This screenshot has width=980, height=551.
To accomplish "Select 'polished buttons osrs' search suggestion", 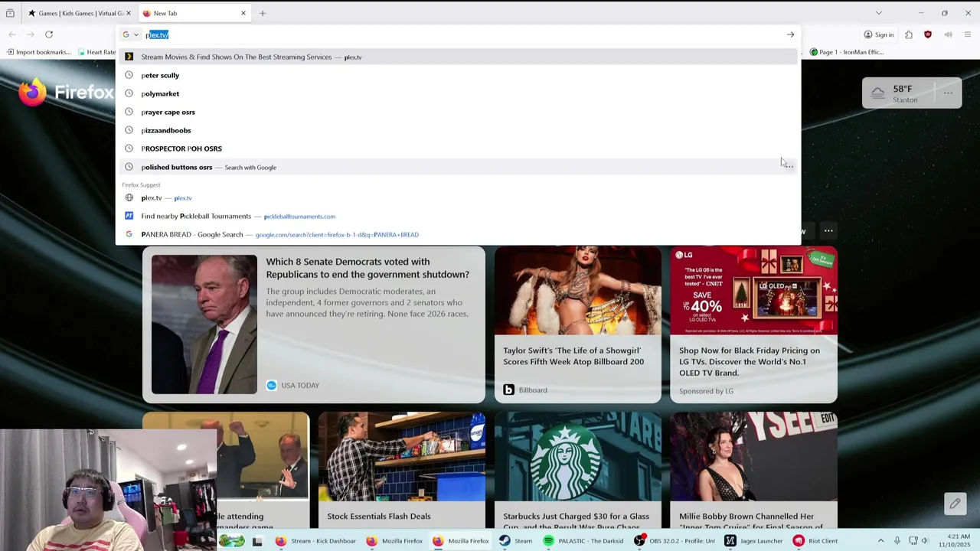I will tap(458, 167).
